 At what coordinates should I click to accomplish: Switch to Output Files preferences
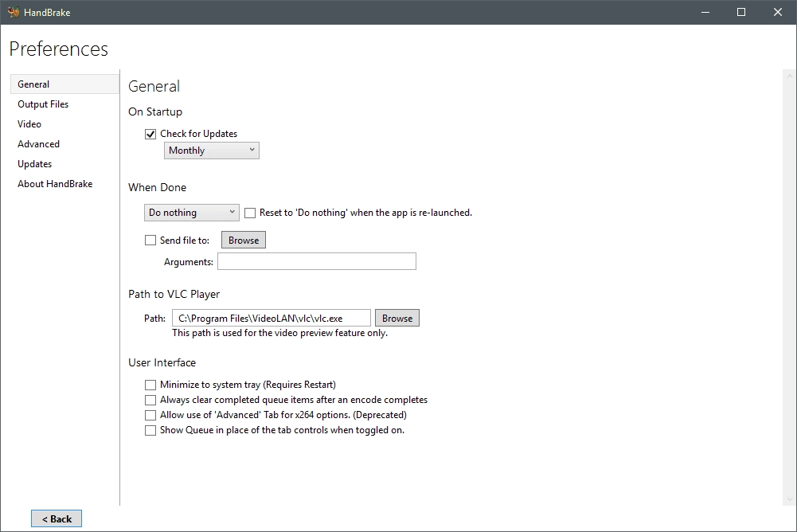[64, 104]
